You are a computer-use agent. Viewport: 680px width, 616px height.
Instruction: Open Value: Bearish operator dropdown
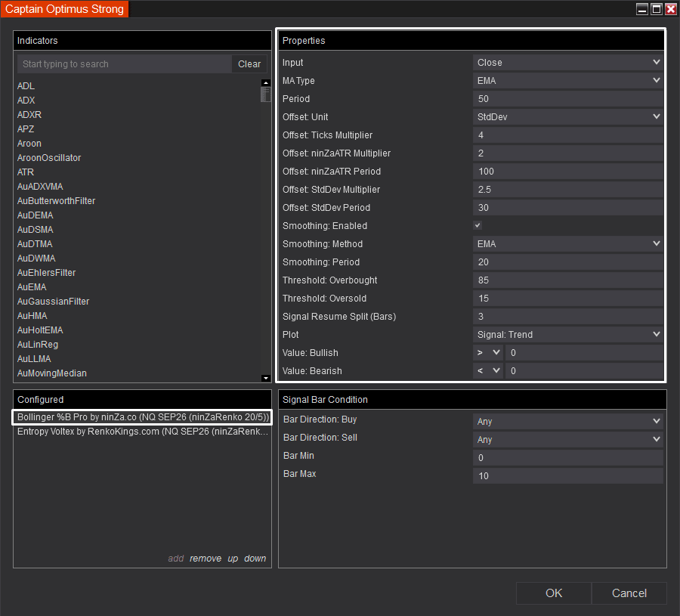coord(488,371)
